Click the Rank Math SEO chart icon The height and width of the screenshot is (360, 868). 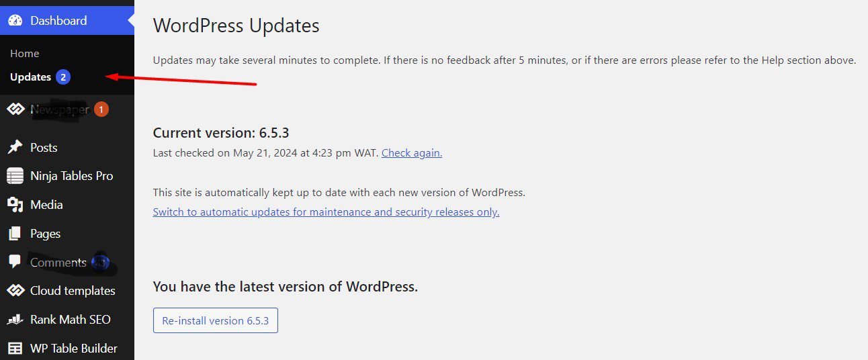pyautogui.click(x=15, y=320)
